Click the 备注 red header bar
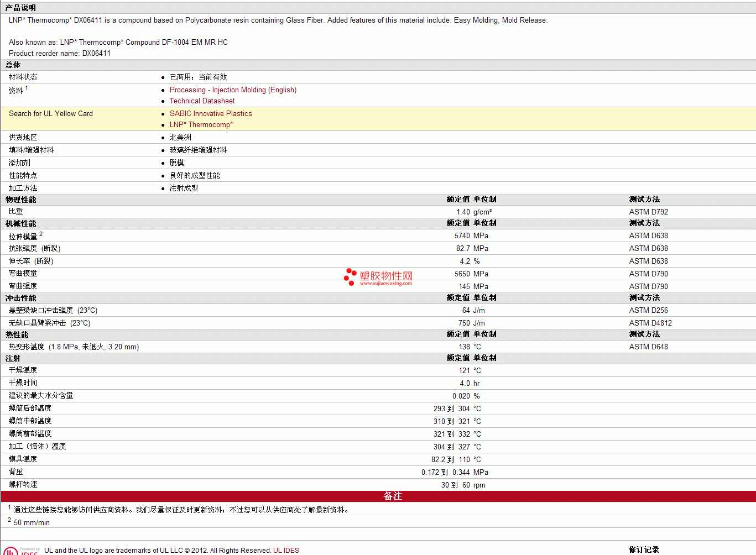This screenshot has height=555, width=756. [378, 496]
